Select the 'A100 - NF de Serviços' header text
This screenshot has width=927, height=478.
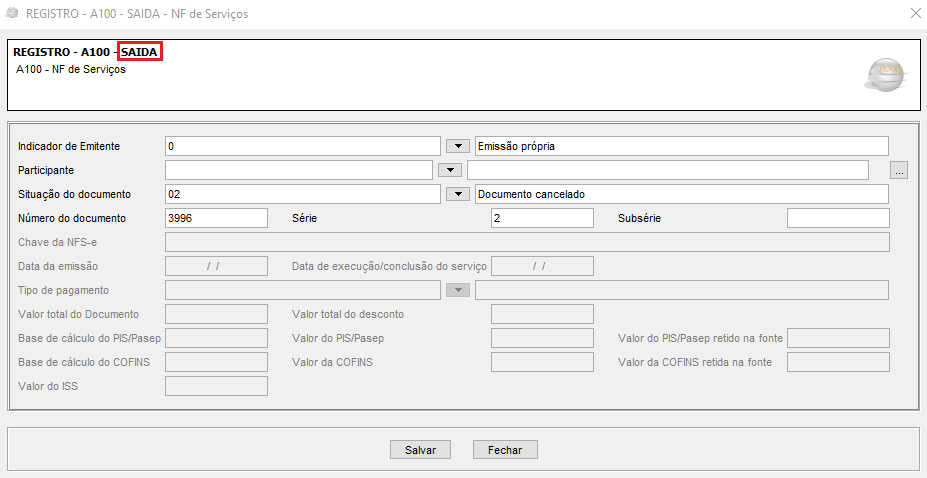pyautogui.click(x=71, y=69)
